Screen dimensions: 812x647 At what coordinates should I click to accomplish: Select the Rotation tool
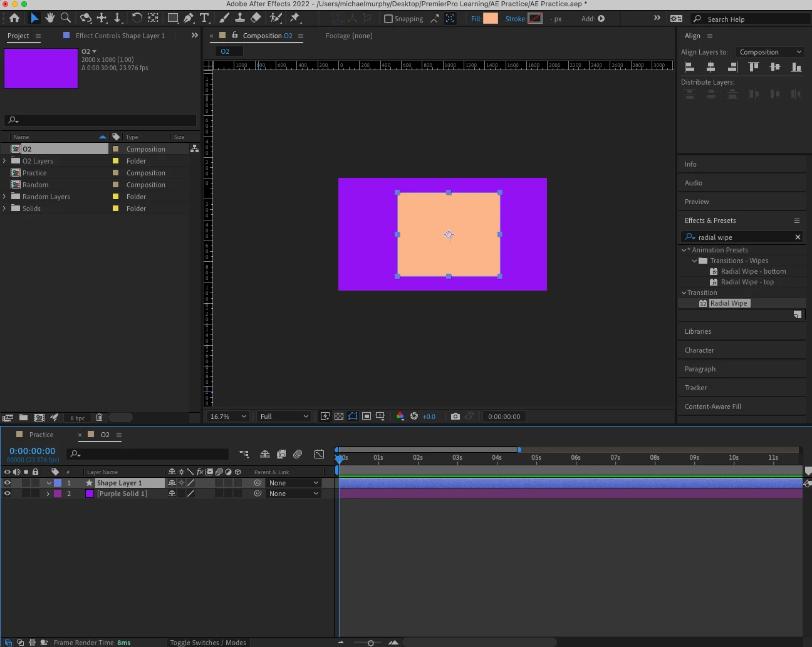pos(136,18)
